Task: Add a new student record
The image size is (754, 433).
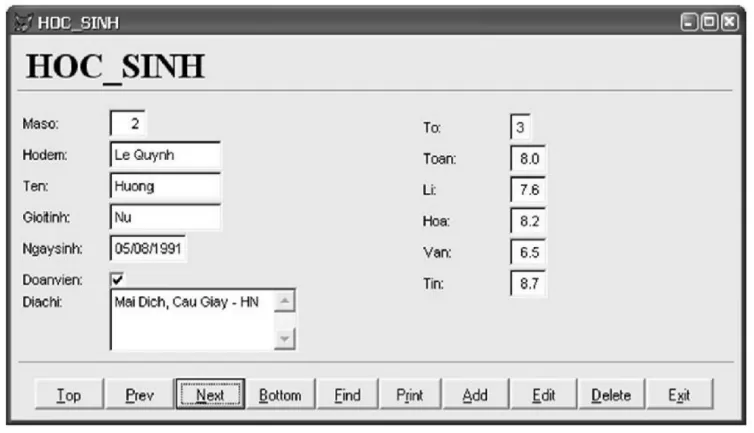Action: [475, 394]
